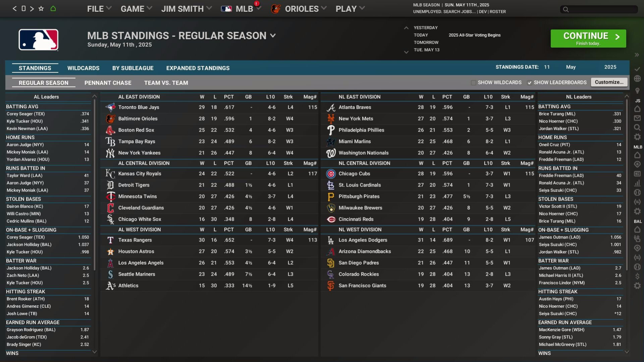
Task: Click the Toronto Blue Jays team logo
Action: coord(110,107)
